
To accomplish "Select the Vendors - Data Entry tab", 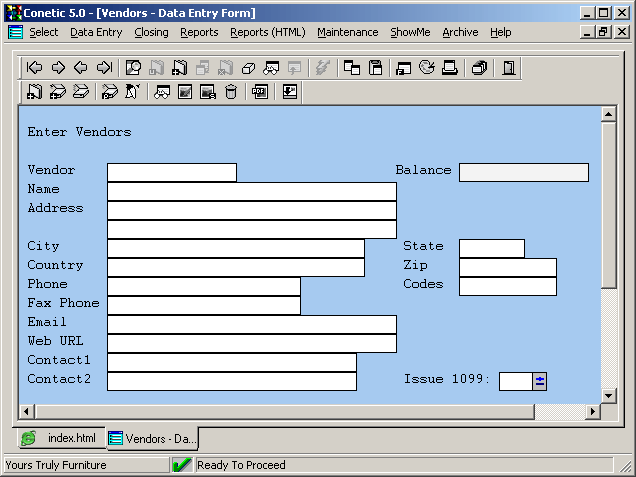I will [153, 438].
